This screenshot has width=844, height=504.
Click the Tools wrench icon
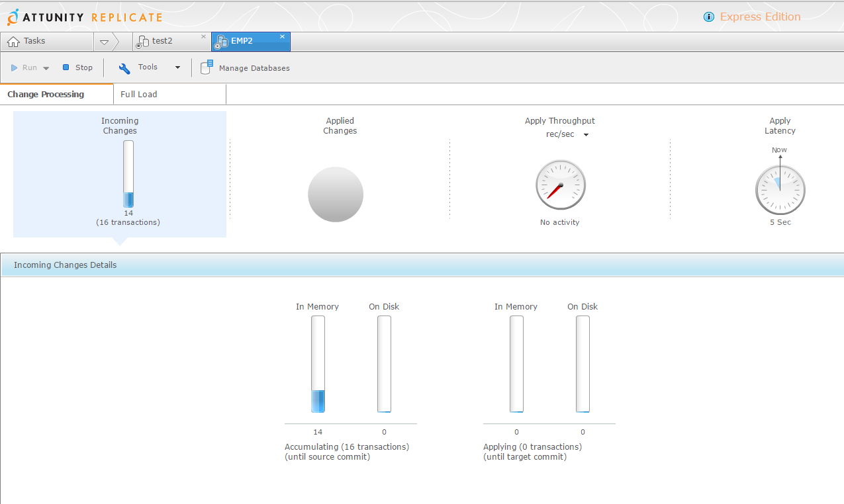(x=124, y=68)
